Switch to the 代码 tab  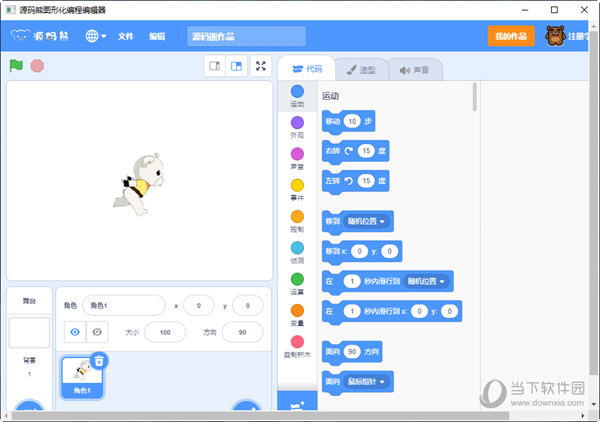coord(307,69)
